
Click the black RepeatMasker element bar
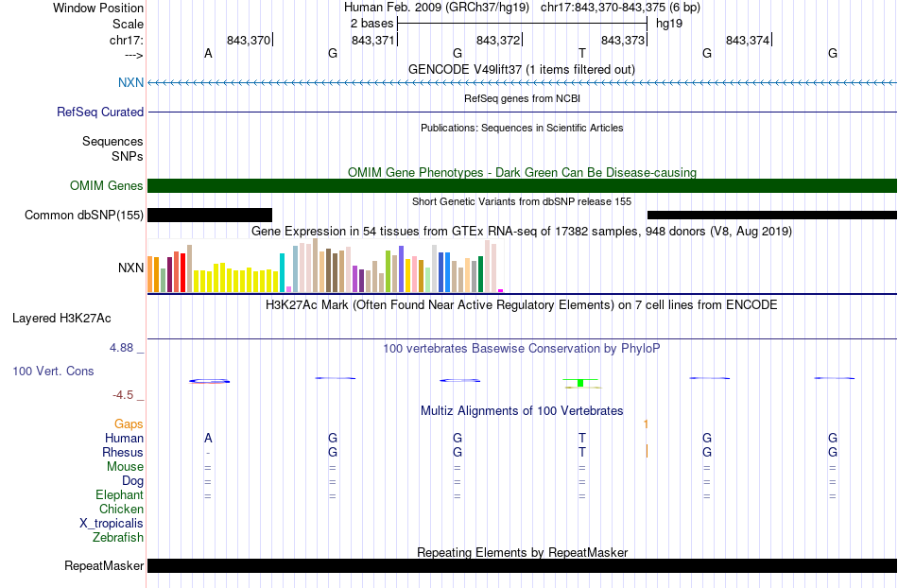(523, 565)
